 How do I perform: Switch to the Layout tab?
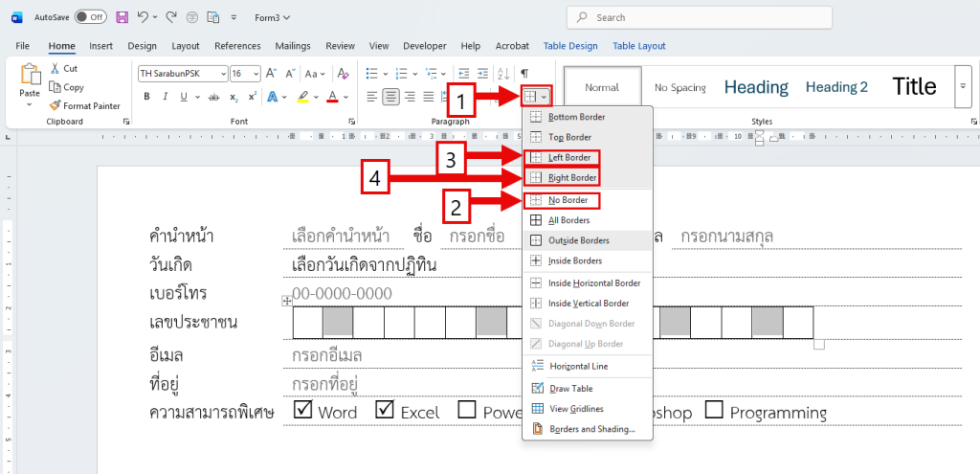click(186, 46)
